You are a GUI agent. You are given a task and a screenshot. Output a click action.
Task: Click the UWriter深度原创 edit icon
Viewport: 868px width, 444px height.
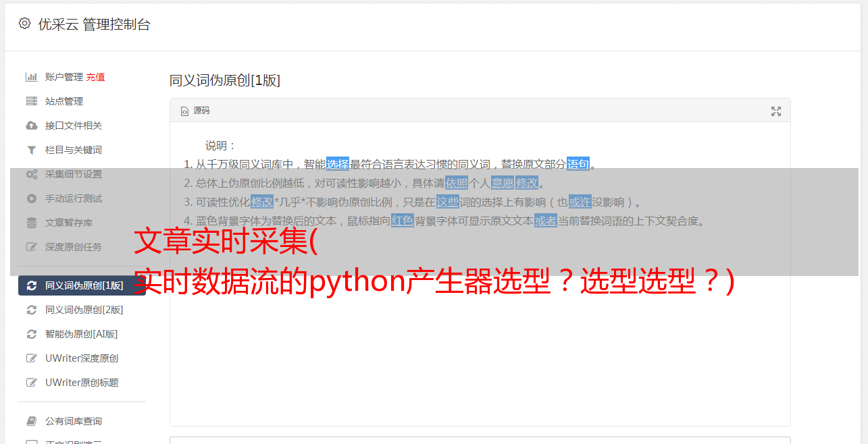[31, 358]
